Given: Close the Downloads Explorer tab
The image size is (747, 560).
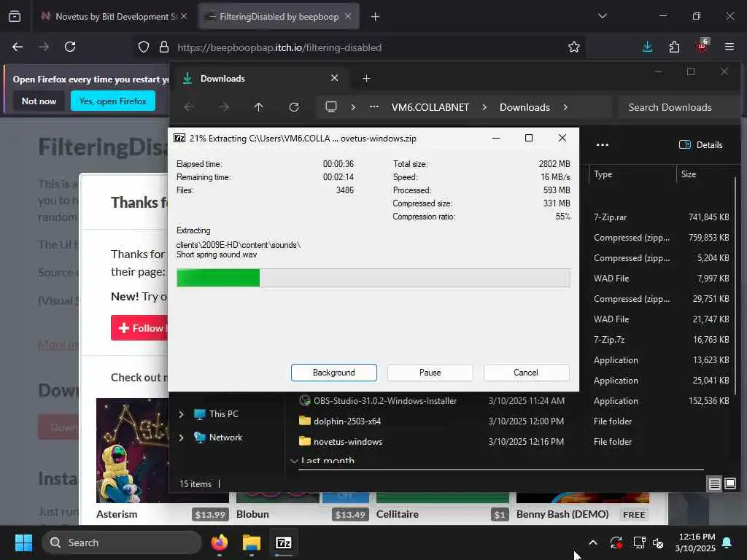Looking at the screenshot, I should pyautogui.click(x=334, y=77).
